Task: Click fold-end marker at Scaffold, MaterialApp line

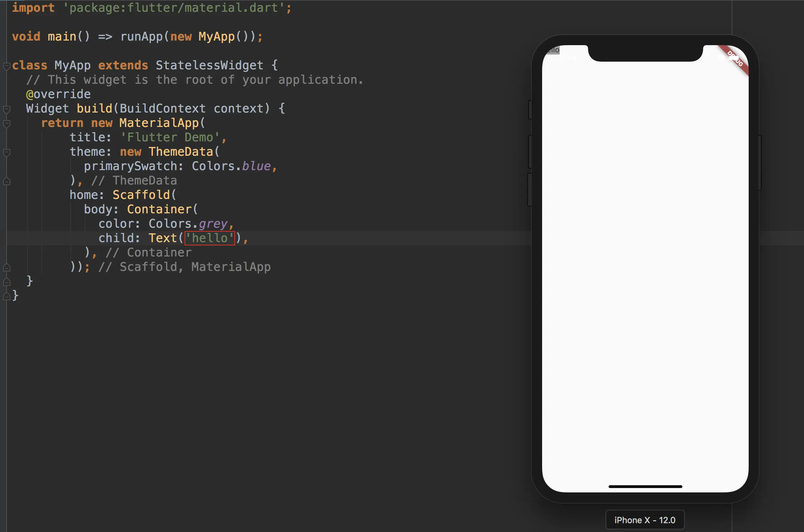Action: click(x=7, y=267)
